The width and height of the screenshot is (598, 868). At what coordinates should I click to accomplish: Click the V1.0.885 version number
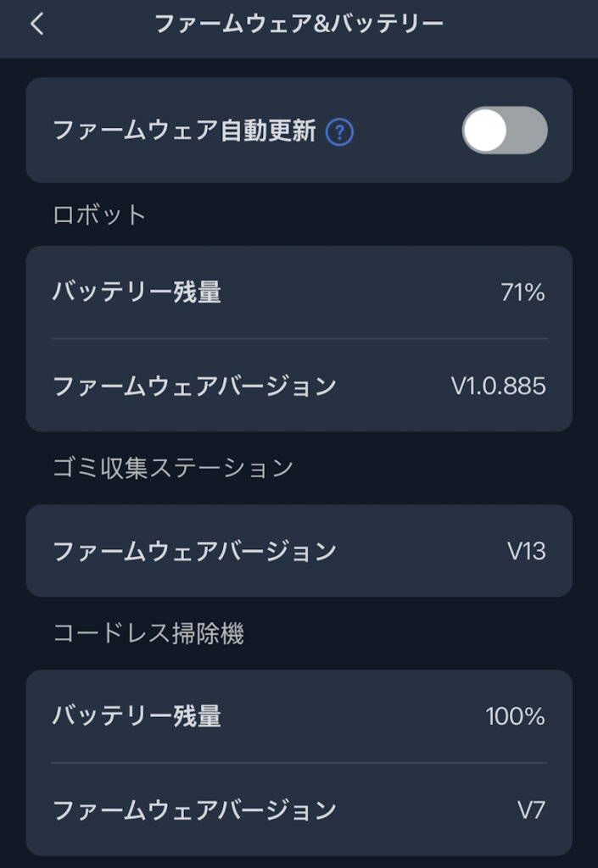click(498, 387)
